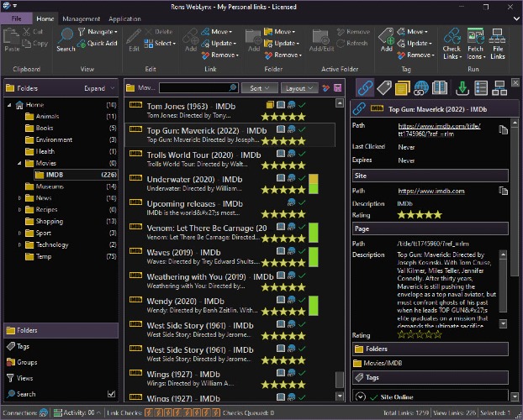Open the link details tab icon
The image size is (523, 420).
[x=365, y=88]
